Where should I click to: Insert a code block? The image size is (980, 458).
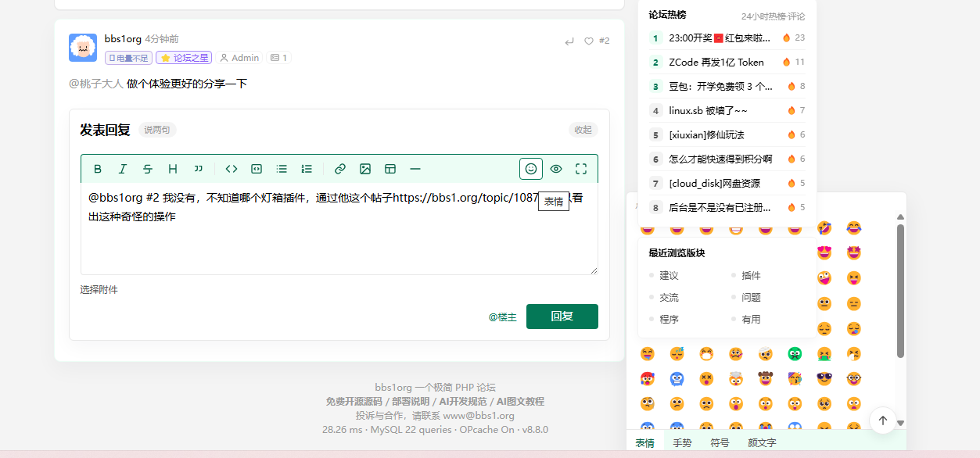click(257, 169)
